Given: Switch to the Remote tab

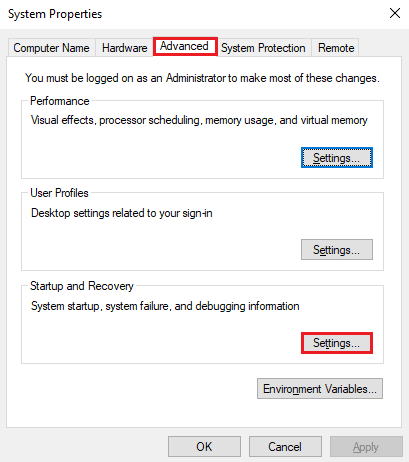Looking at the screenshot, I should (336, 48).
